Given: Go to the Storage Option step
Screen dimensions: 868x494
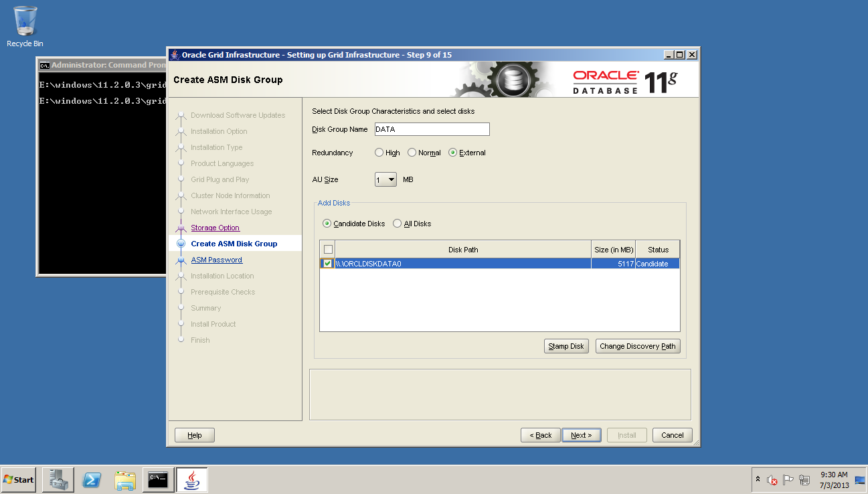Looking at the screenshot, I should pos(215,228).
